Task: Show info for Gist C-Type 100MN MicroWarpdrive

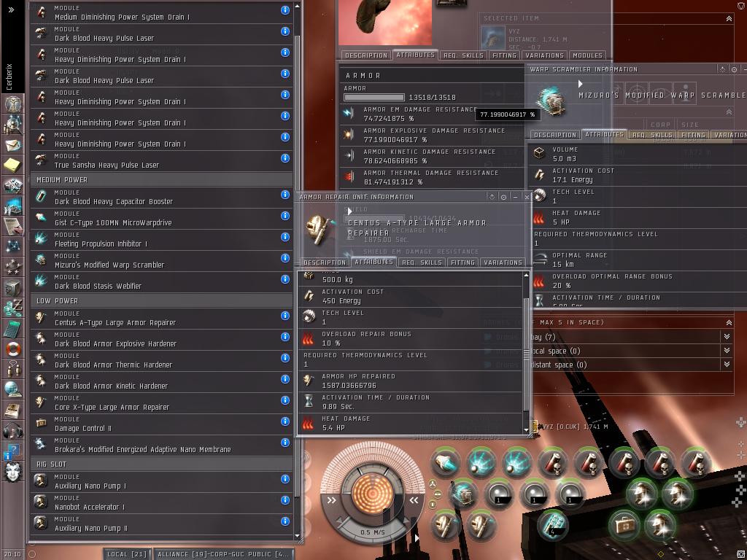Action: (285, 215)
